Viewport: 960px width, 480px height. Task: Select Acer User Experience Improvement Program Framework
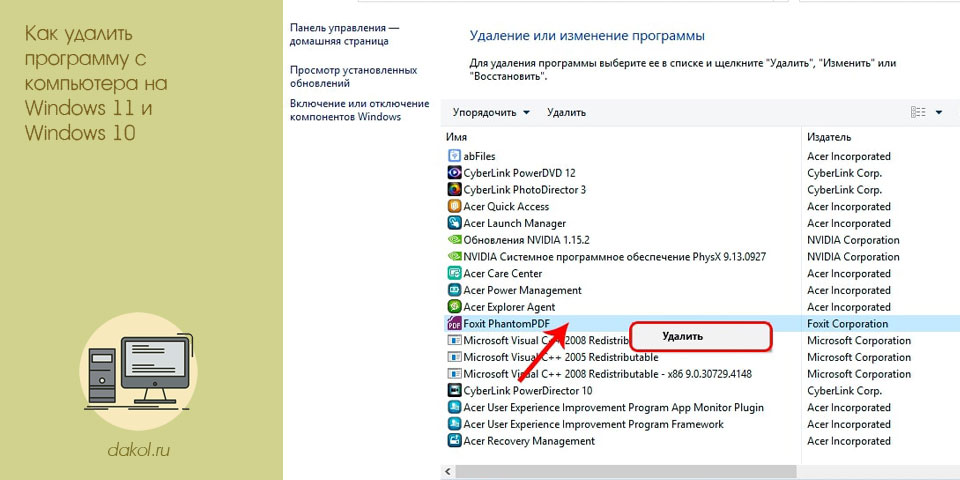click(593, 424)
